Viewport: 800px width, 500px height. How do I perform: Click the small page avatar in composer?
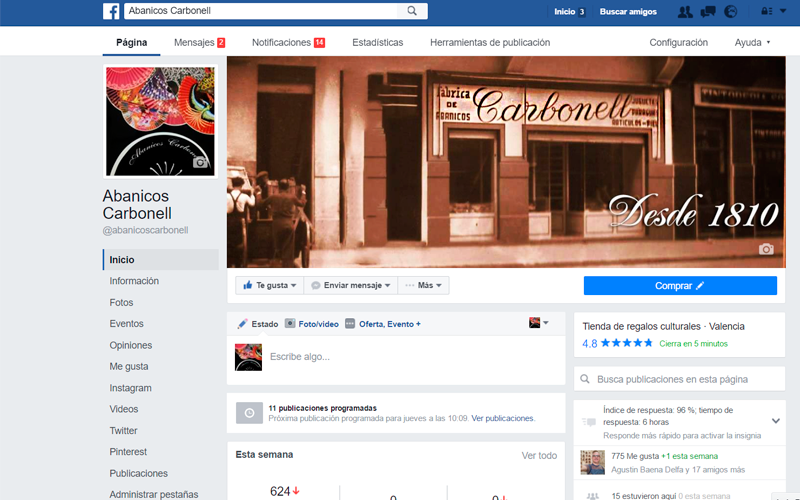(248, 357)
